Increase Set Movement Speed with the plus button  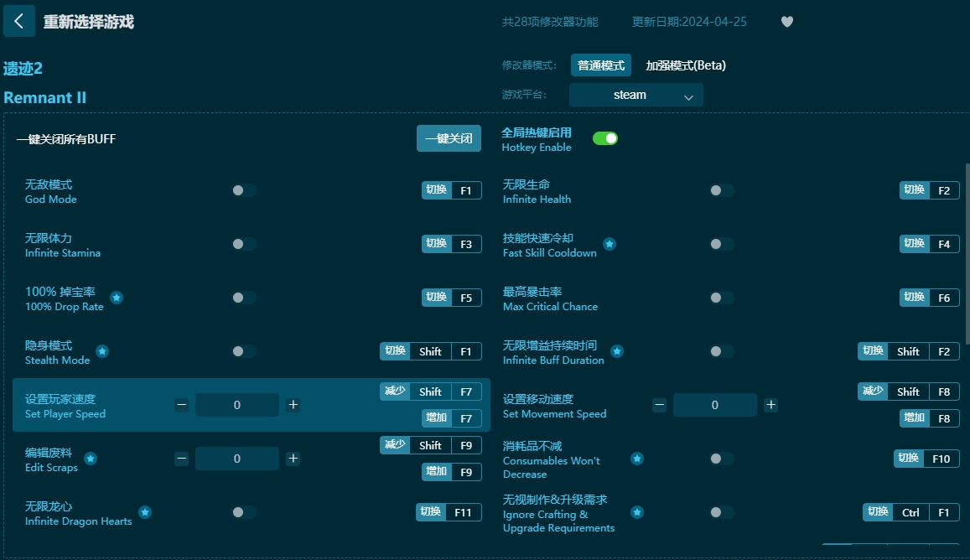[x=770, y=405]
